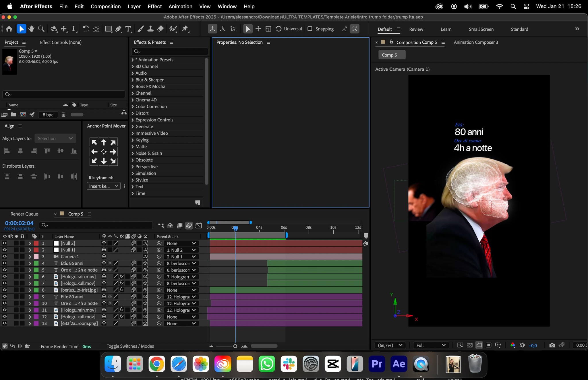Open the 8 bpc color depth setting
Screen dimensions: 588x380
click(x=48, y=115)
